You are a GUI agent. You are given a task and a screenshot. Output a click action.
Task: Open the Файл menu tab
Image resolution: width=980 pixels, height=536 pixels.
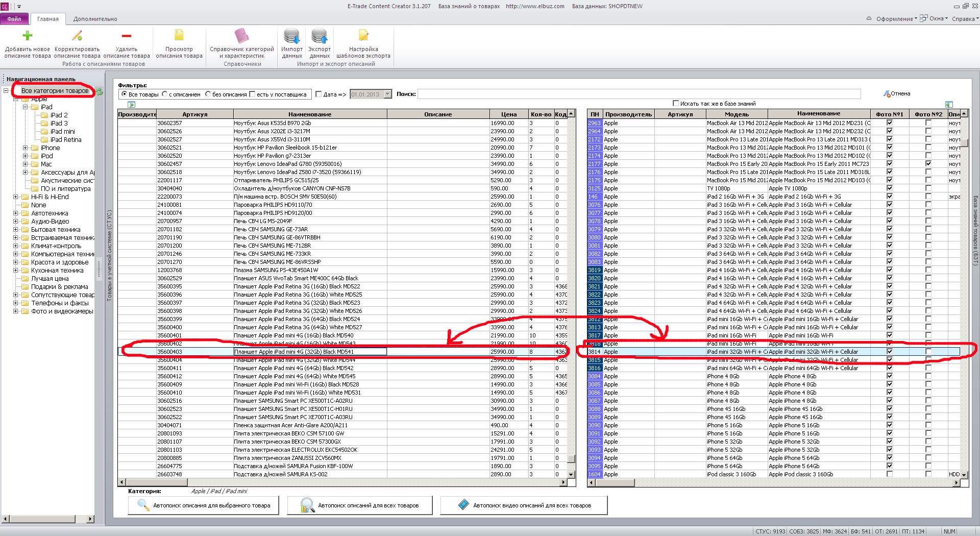coord(14,19)
